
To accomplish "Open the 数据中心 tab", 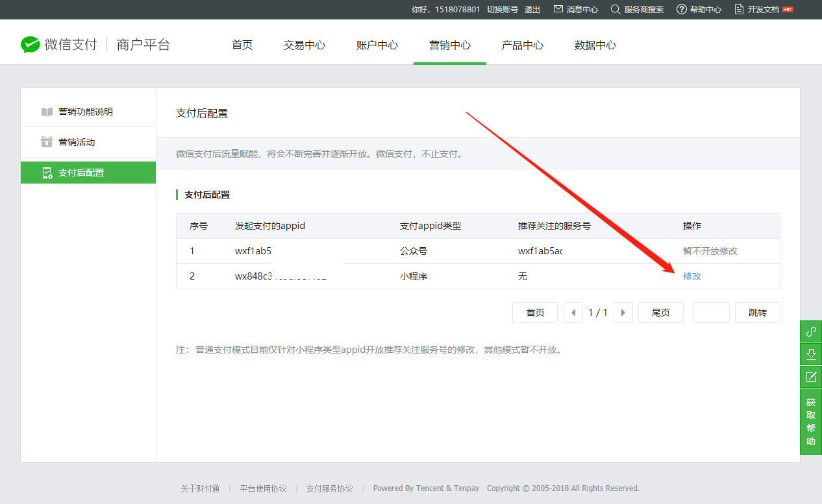I will click(595, 45).
